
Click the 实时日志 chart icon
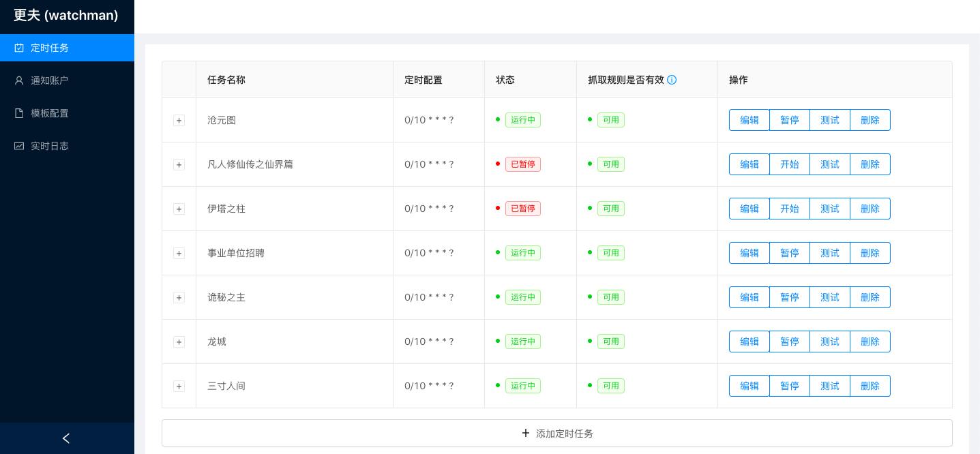[19, 146]
